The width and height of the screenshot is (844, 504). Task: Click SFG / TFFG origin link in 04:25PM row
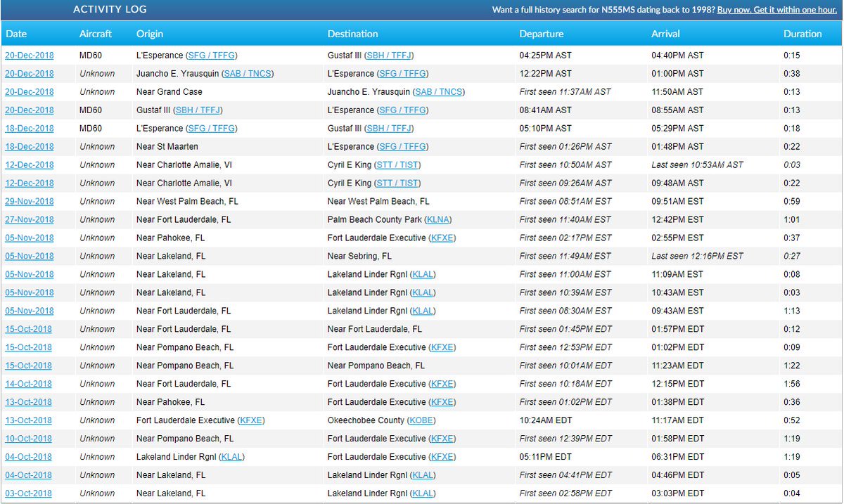[x=212, y=56]
